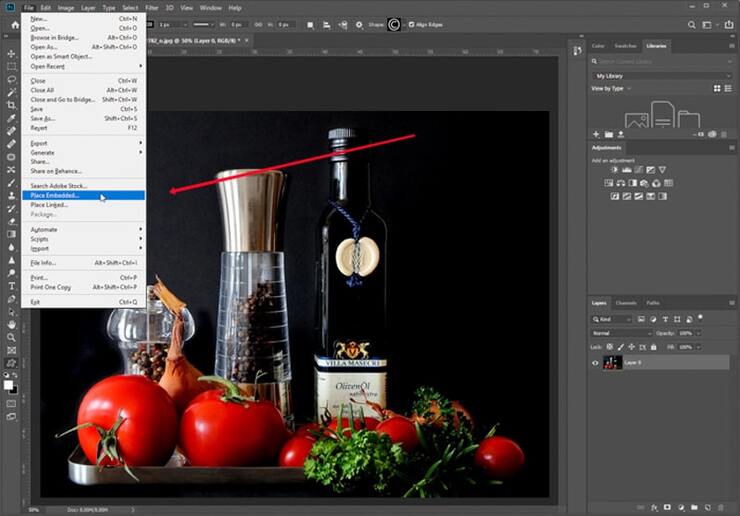Image resolution: width=740 pixels, height=516 pixels.
Task: Toggle the Align Edges checkbox
Action: [410, 24]
